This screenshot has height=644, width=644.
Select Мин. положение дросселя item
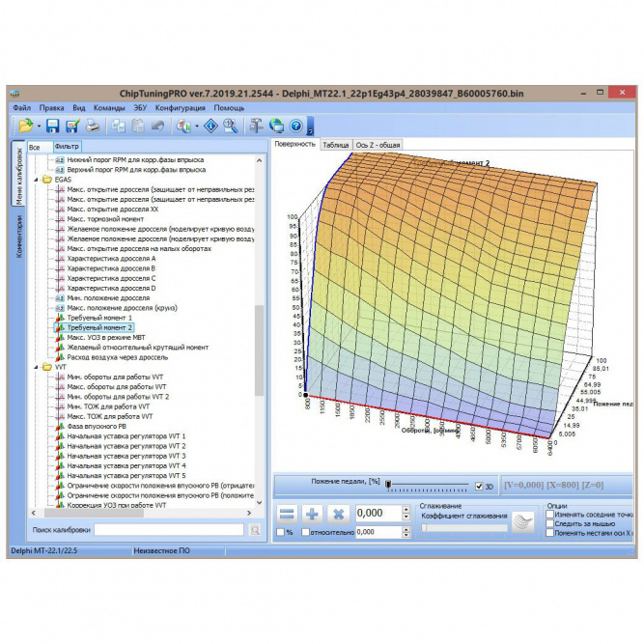108,297
